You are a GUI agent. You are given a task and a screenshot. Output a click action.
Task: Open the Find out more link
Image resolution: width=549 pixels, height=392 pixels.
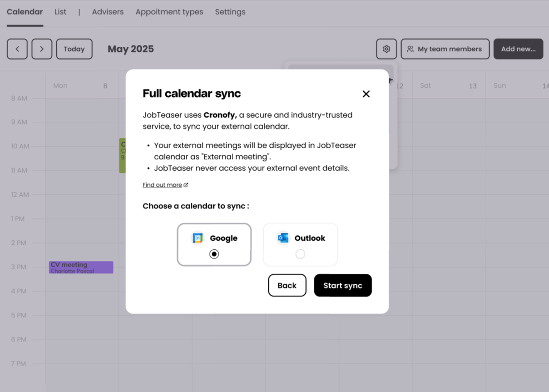coord(162,185)
